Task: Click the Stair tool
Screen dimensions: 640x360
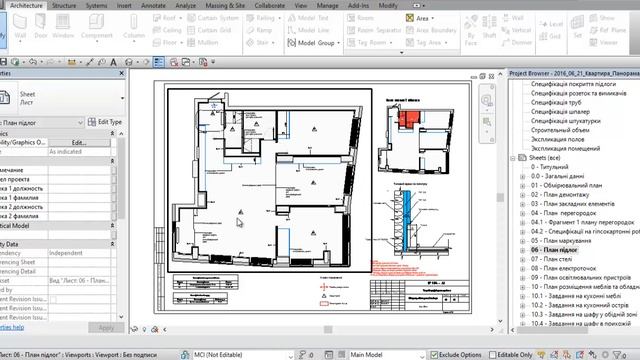Action: 260,42
